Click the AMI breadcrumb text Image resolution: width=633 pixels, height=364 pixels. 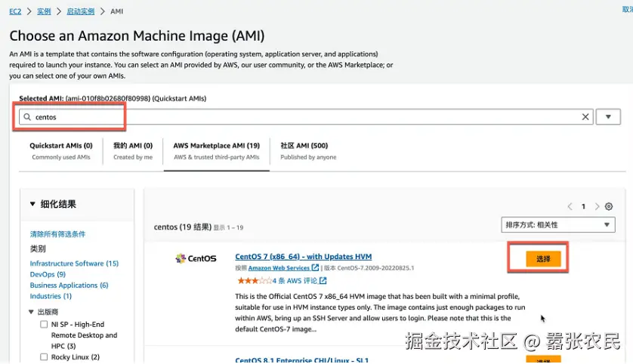(116, 11)
